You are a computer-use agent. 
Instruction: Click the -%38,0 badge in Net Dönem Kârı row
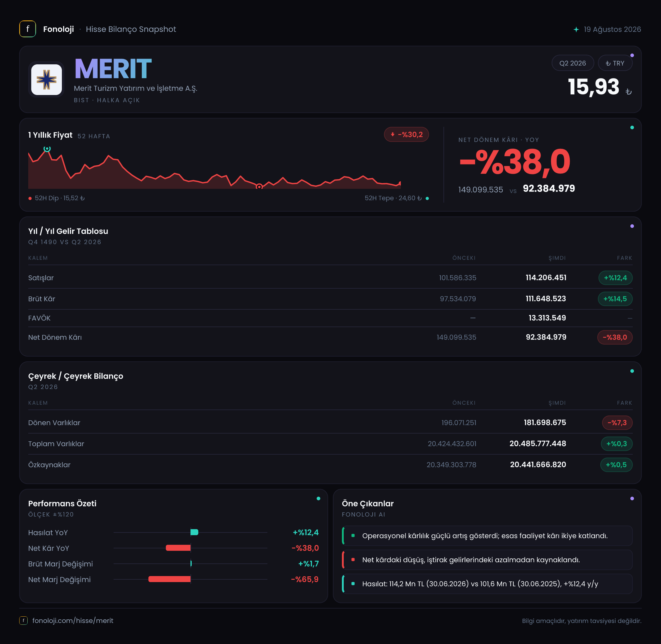pos(615,337)
